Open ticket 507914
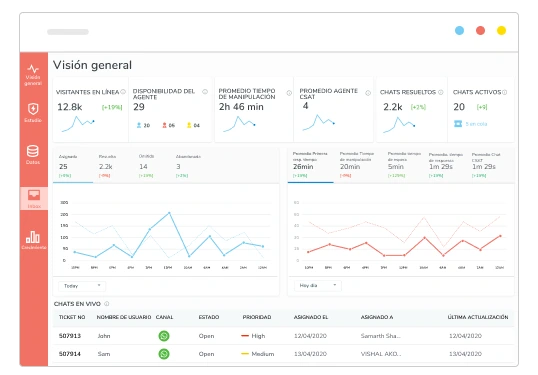 [70, 354]
